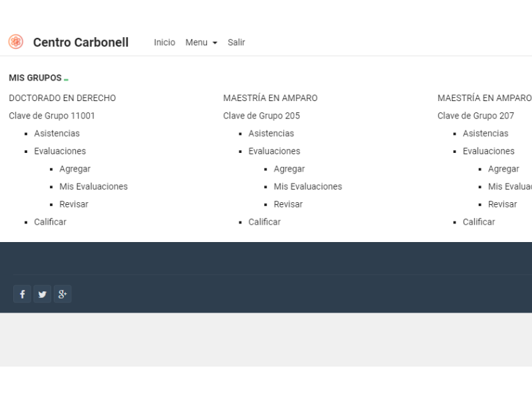Image resolution: width=532 pixels, height=399 pixels.
Task: Select Agregar for Grupo 11001 evaluations
Action: click(x=74, y=169)
